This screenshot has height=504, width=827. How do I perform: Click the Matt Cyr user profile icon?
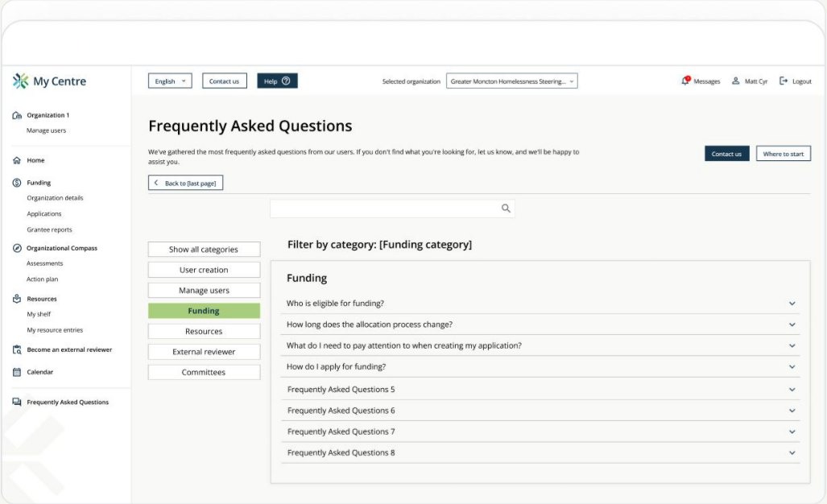pos(736,81)
